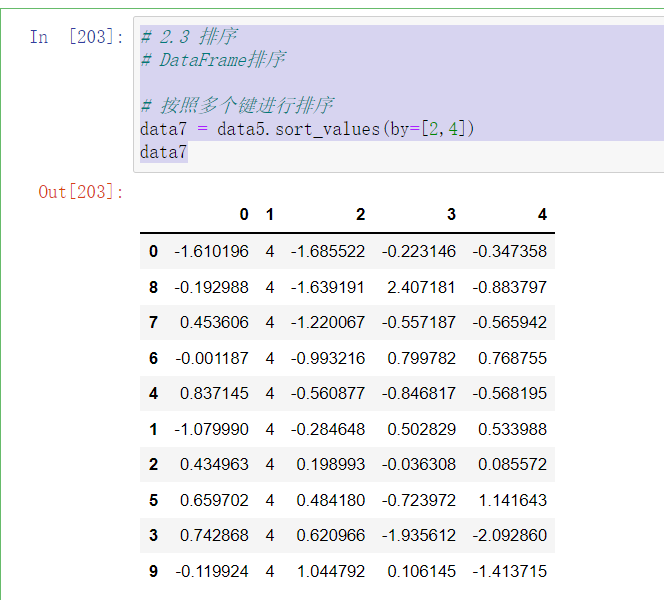
Task: Click column header 2
Action: pos(360,214)
